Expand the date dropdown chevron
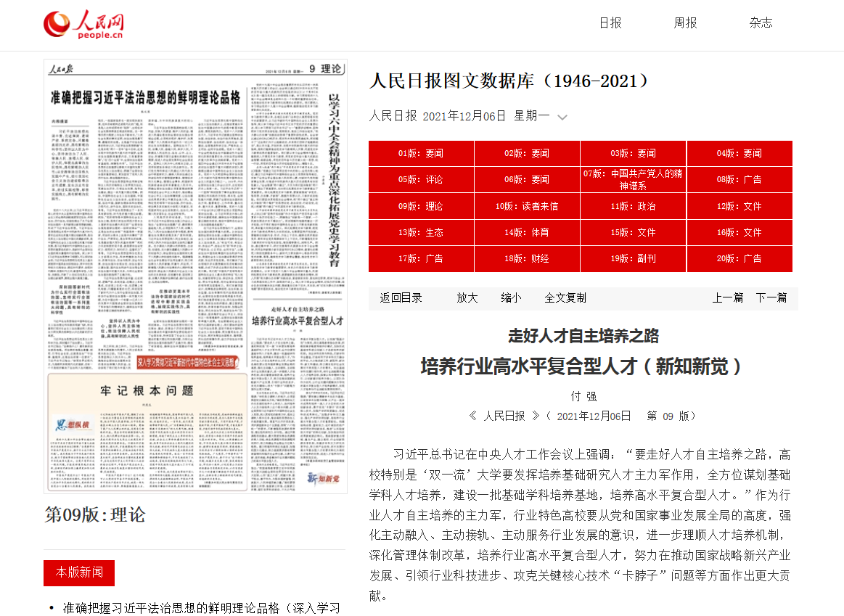The height and width of the screenshot is (616, 844). pos(562,117)
